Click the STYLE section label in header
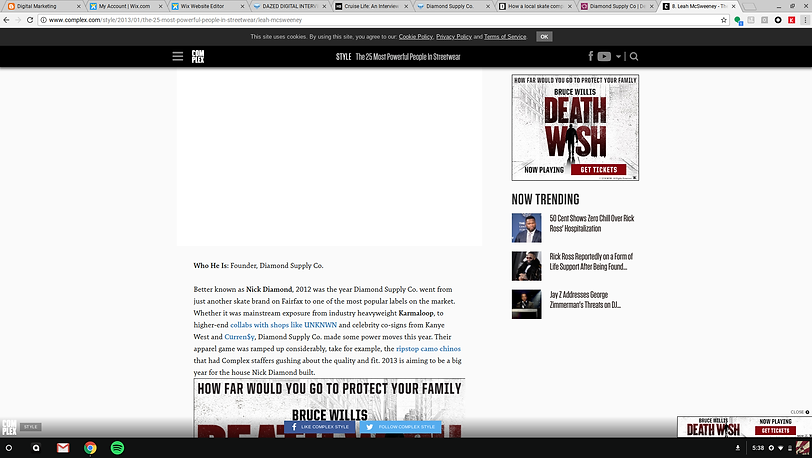This screenshot has height=458, width=812. click(x=343, y=56)
